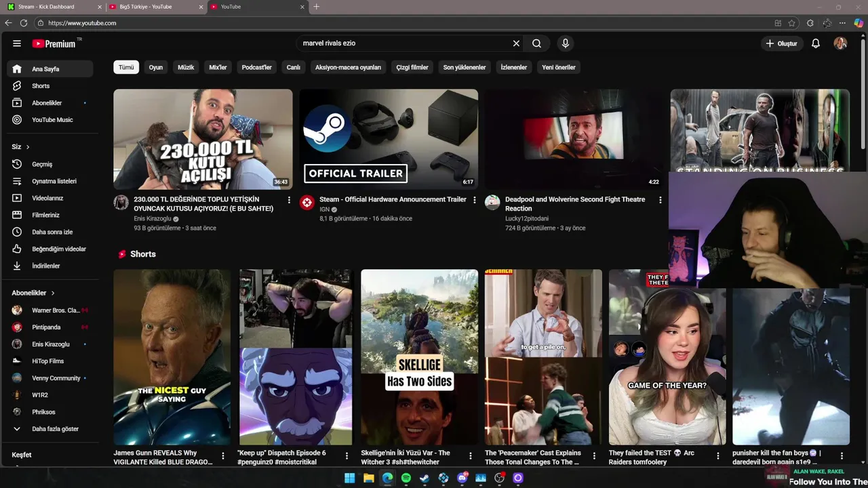Image resolution: width=868 pixels, height=488 pixels.
Task: Expand the Siz section chevron
Action: (x=28, y=147)
